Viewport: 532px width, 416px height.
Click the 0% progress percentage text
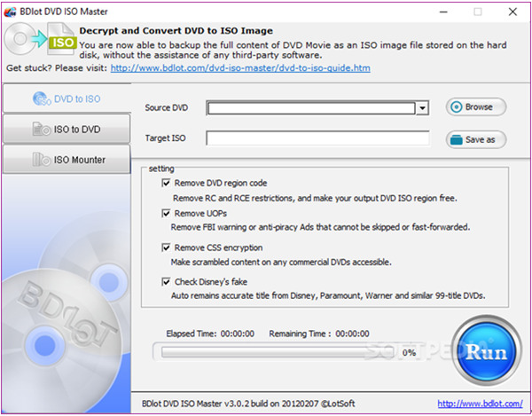409,353
